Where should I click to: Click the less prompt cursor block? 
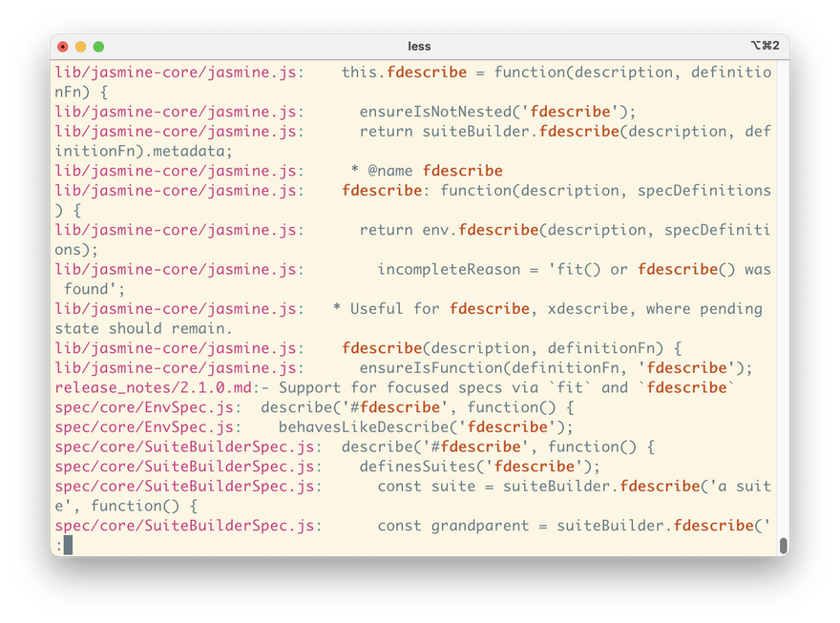coord(68,545)
